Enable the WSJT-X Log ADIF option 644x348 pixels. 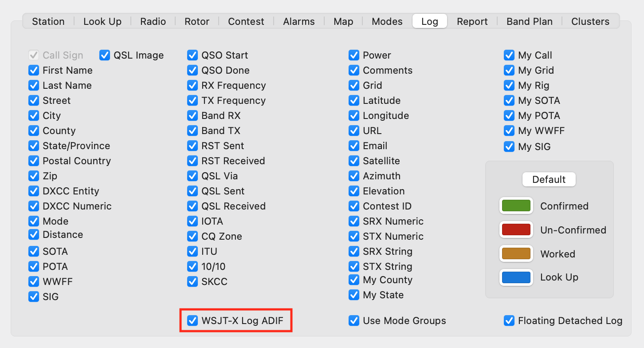pos(192,320)
